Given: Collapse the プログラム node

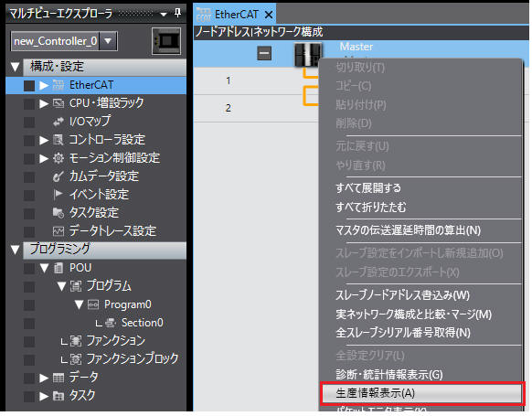Looking at the screenshot, I should pyautogui.click(x=61, y=286).
